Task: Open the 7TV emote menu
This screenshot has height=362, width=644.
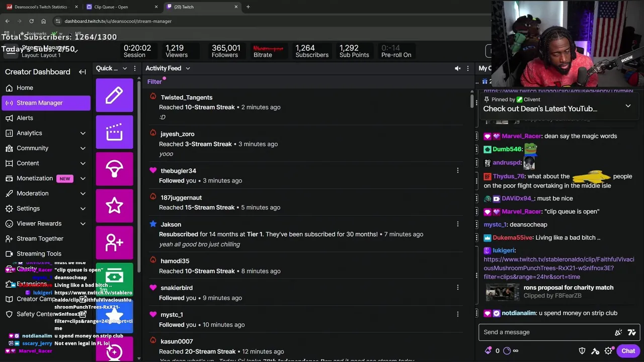Action: (632, 332)
